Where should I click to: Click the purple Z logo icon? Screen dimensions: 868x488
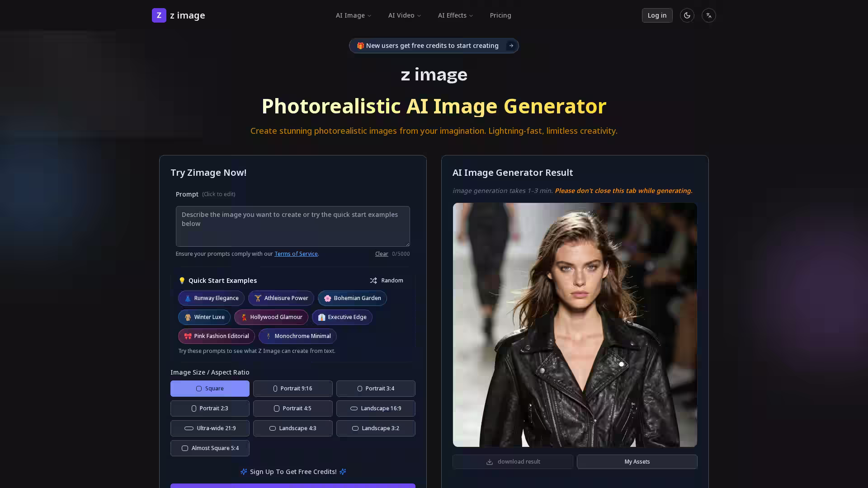[159, 15]
